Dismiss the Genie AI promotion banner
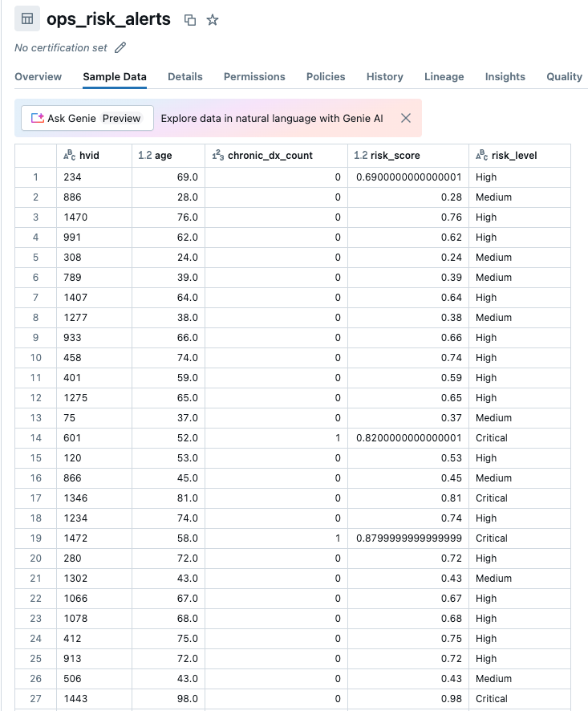The image size is (588, 711). coord(405,117)
